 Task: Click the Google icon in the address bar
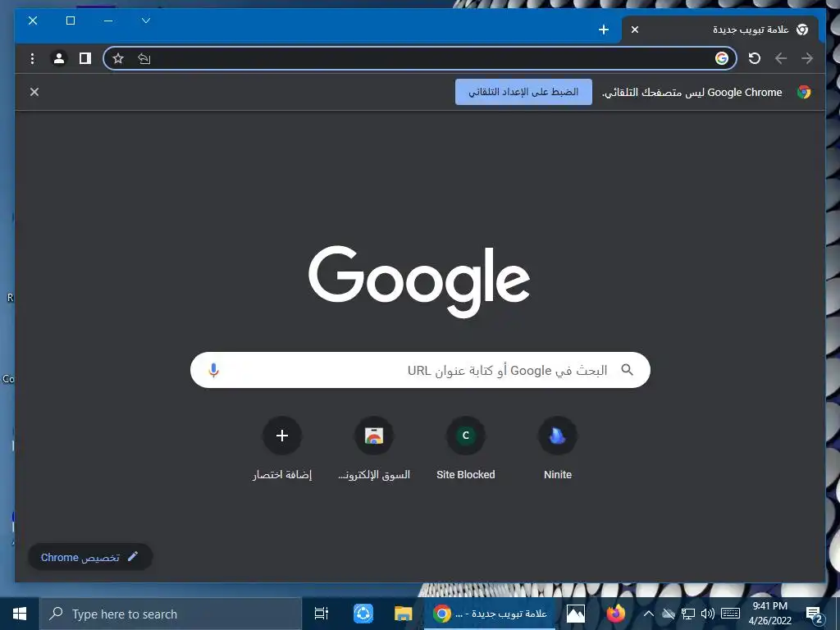click(722, 58)
